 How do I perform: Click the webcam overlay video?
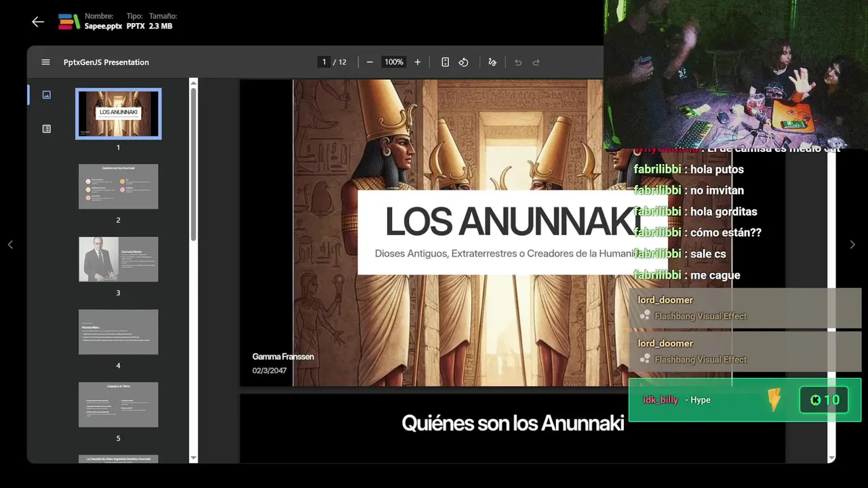pos(736,74)
